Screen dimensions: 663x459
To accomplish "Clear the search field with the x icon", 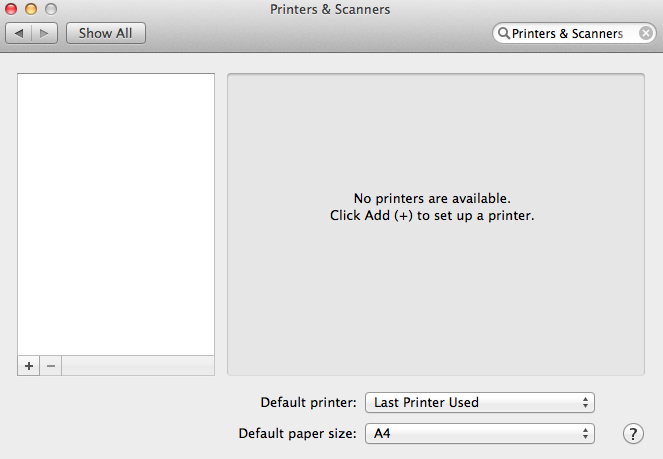I will [x=646, y=33].
